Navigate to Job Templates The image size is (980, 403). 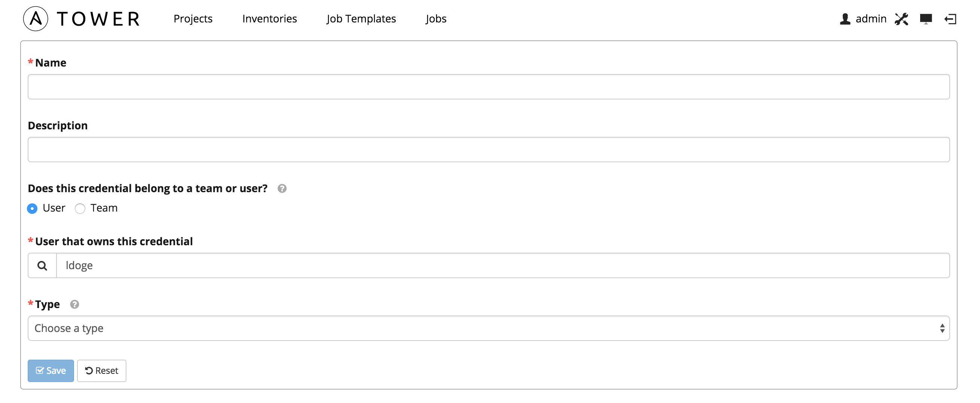[361, 19]
